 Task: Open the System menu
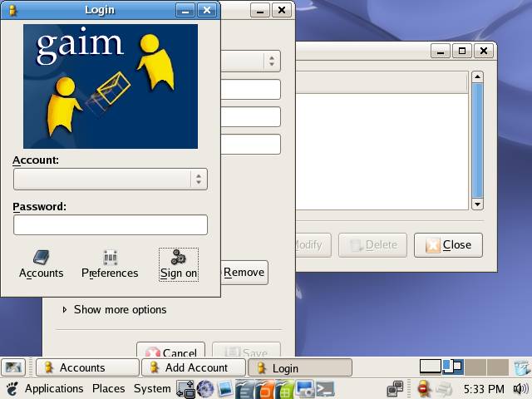(152, 389)
